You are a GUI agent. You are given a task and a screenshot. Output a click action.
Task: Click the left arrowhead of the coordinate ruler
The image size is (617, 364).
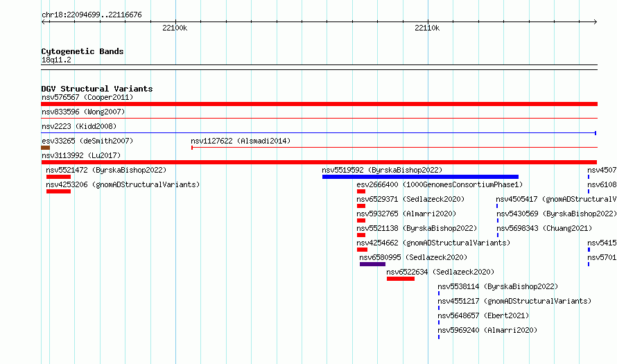pos(43,21)
